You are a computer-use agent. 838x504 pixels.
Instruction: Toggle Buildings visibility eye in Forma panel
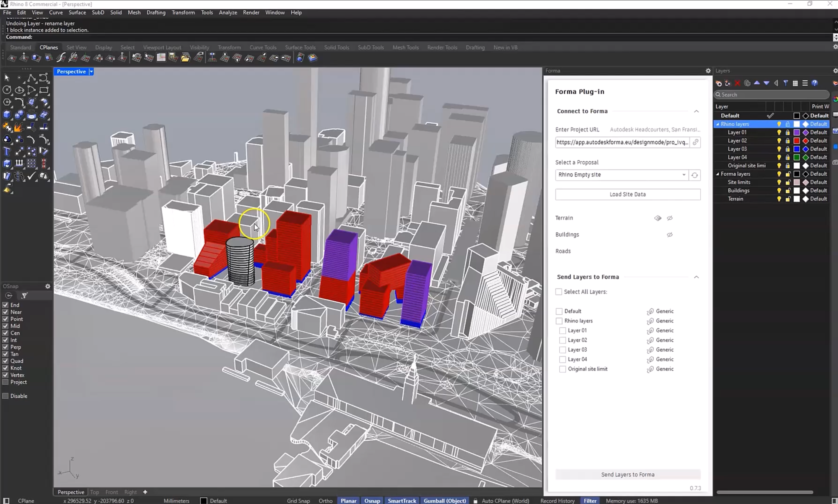click(670, 234)
